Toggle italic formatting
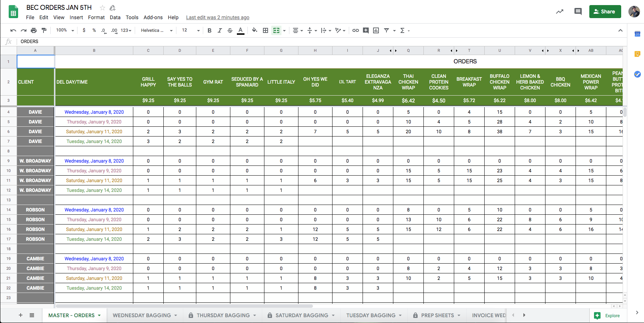Screen dimensions: 644x323 coord(219,30)
